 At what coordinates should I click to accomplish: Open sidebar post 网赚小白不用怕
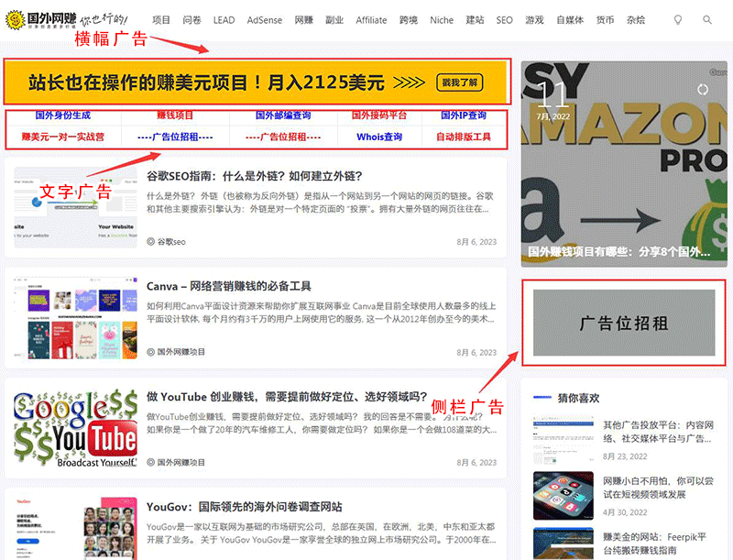658,488
